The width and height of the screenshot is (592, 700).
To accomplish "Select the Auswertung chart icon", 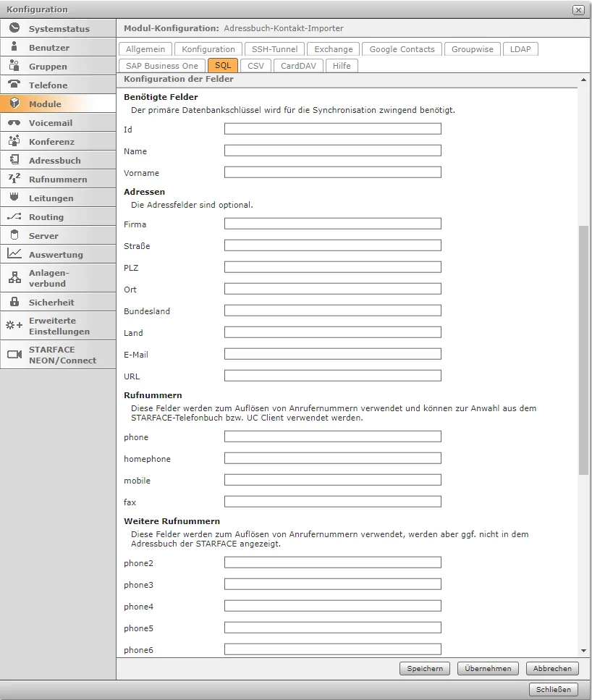I will pos(14,254).
